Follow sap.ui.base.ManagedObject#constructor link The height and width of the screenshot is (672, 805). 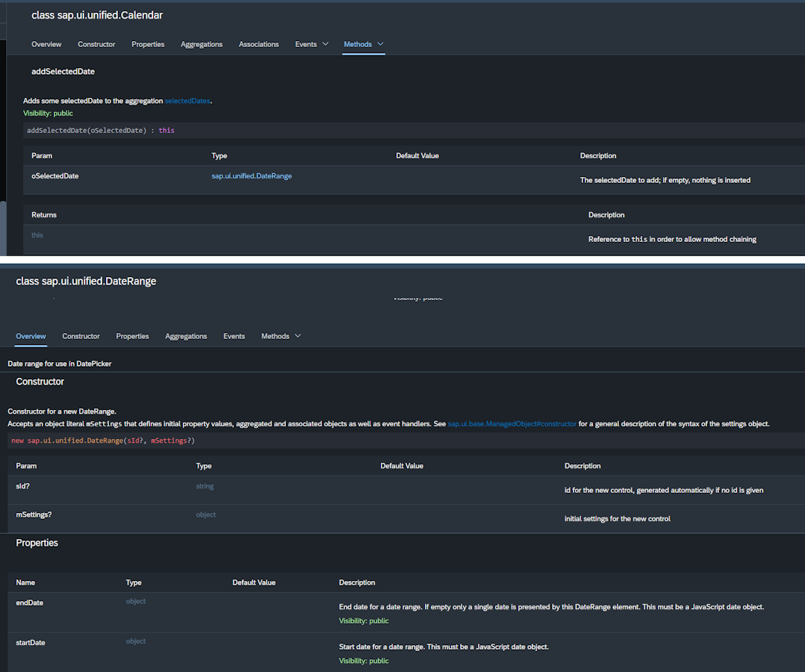coord(512,423)
